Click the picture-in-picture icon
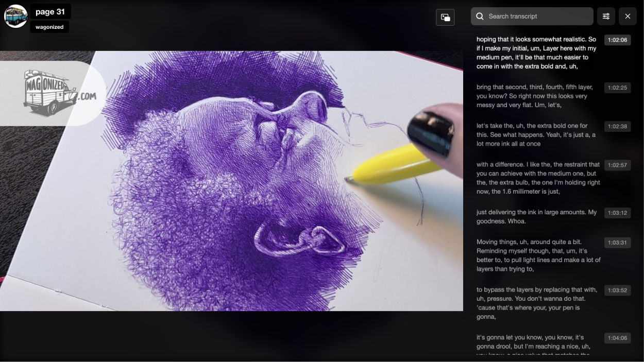 [x=445, y=17]
